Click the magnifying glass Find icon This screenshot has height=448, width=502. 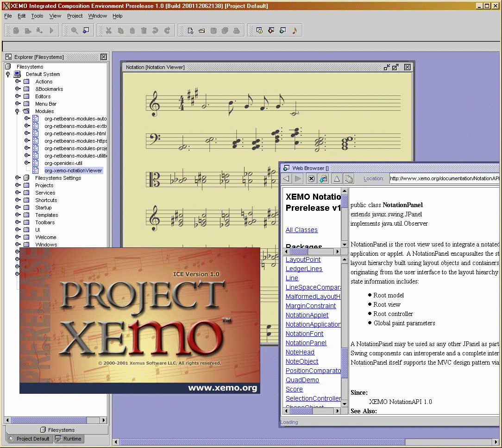[74, 31]
